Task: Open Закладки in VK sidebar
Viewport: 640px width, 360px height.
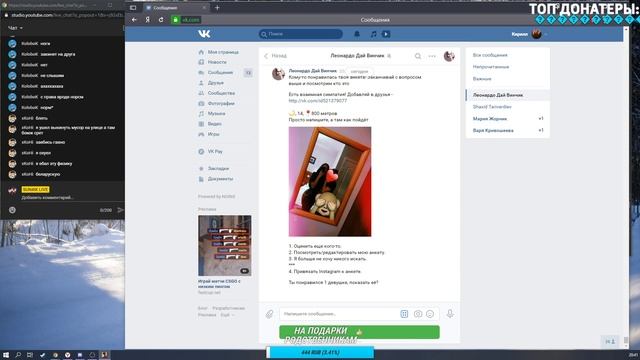Action: (218, 168)
